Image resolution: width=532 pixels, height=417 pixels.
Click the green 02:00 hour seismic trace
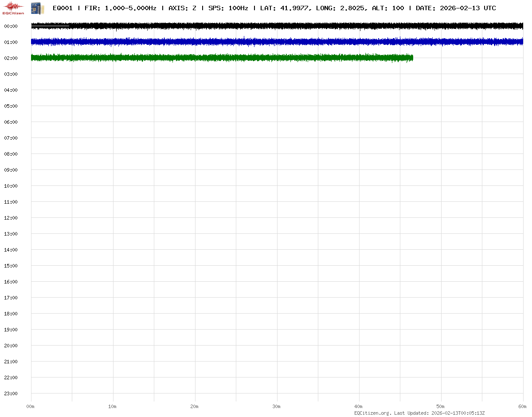point(222,58)
